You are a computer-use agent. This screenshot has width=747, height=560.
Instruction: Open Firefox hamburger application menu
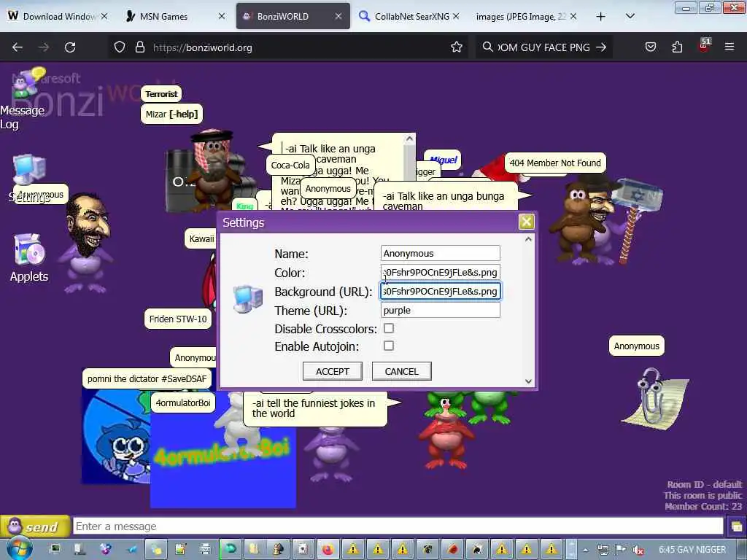[729, 47]
